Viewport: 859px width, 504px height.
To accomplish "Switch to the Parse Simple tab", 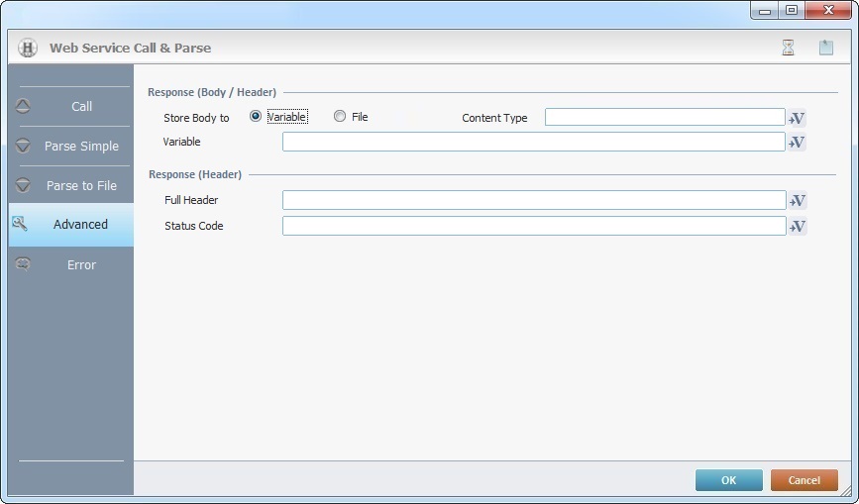I will 81,147.
